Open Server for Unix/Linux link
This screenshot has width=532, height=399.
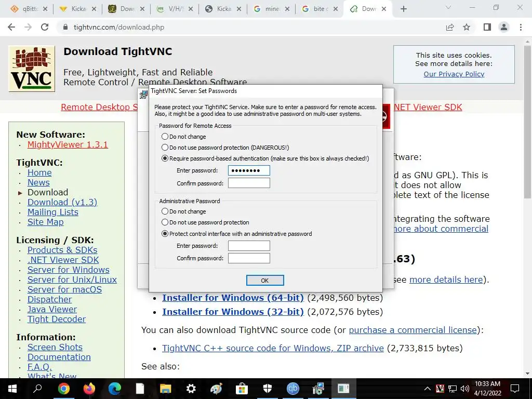coord(72,280)
